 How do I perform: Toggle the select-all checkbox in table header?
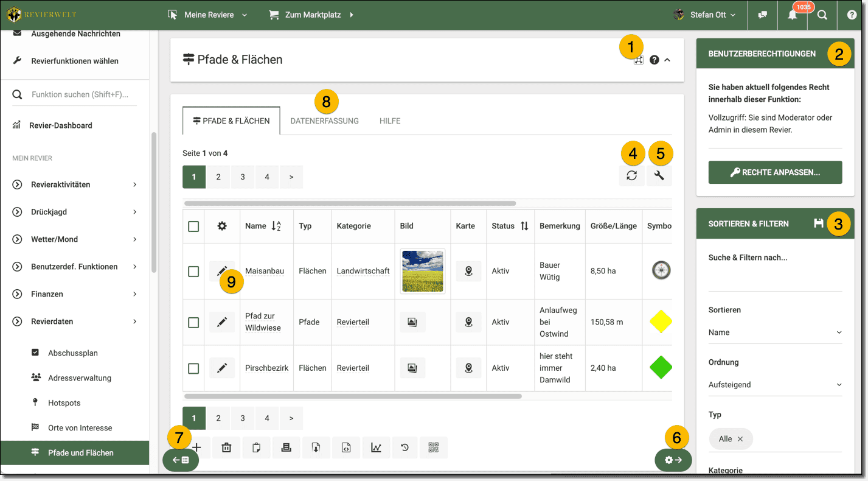point(193,226)
